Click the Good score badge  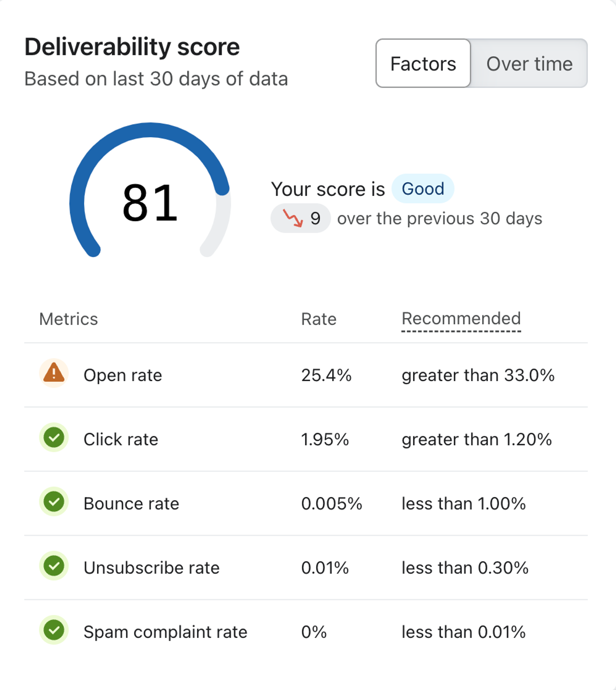[423, 189]
